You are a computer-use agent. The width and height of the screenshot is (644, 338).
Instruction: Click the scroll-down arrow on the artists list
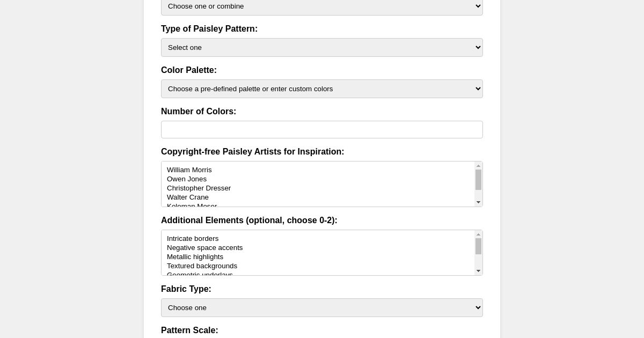tap(478, 202)
